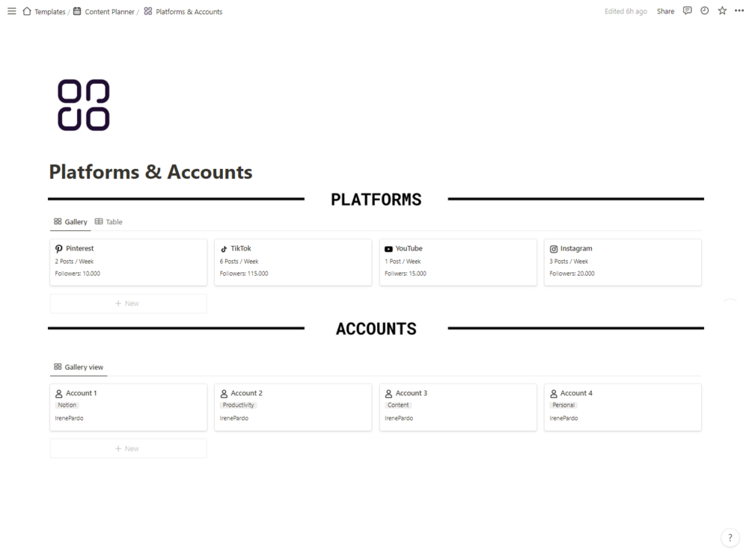View page history clock icon
752x560 pixels.
[x=704, y=11]
